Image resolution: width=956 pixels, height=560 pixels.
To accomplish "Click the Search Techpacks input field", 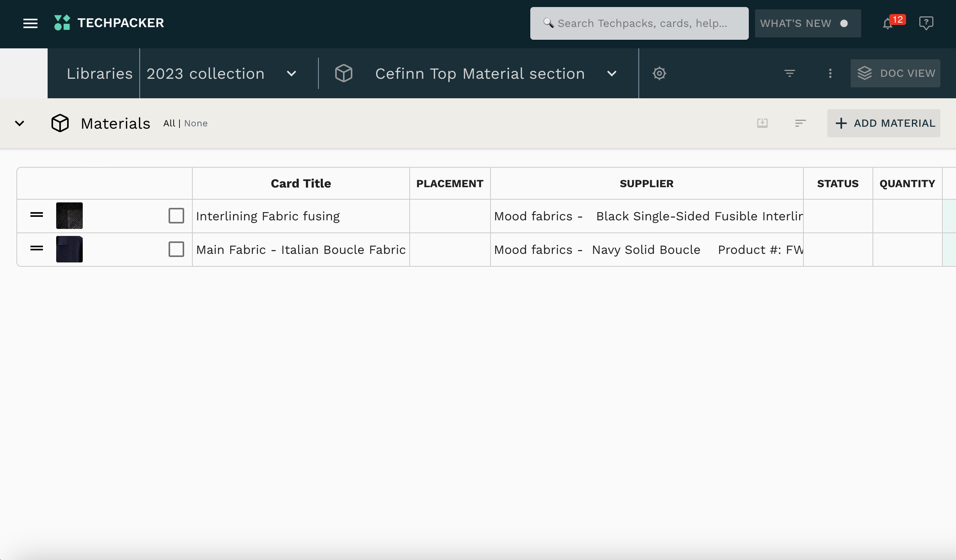I will [x=642, y=23].
